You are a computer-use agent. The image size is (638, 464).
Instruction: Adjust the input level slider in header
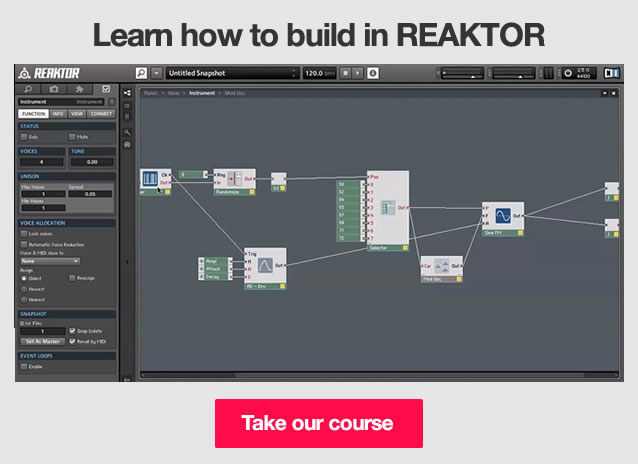pyautogui.click(x=462, y=74)
